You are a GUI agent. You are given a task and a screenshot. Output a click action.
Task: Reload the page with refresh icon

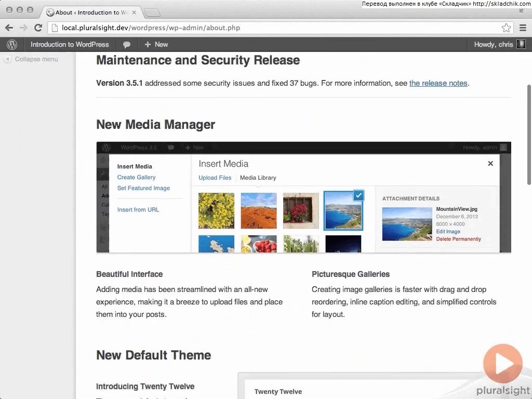(x=38, y=28)
